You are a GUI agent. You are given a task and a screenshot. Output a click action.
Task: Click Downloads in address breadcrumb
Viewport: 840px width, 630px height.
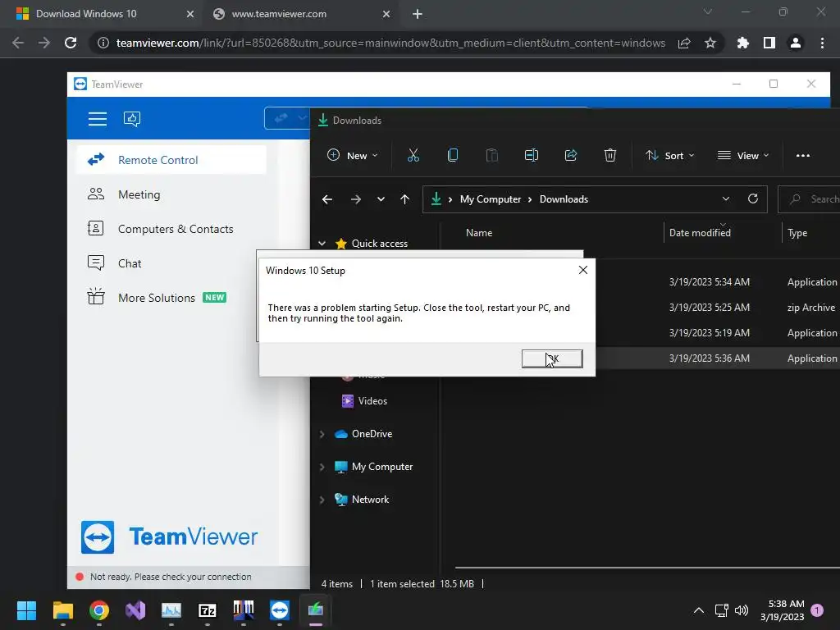coord(564,199)
